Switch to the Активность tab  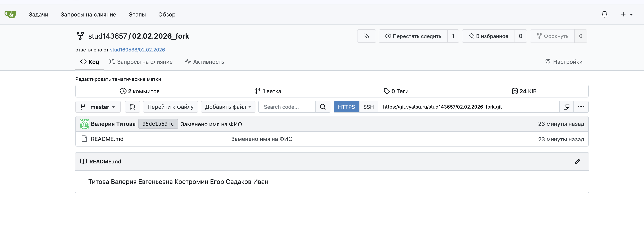(204, 62)
